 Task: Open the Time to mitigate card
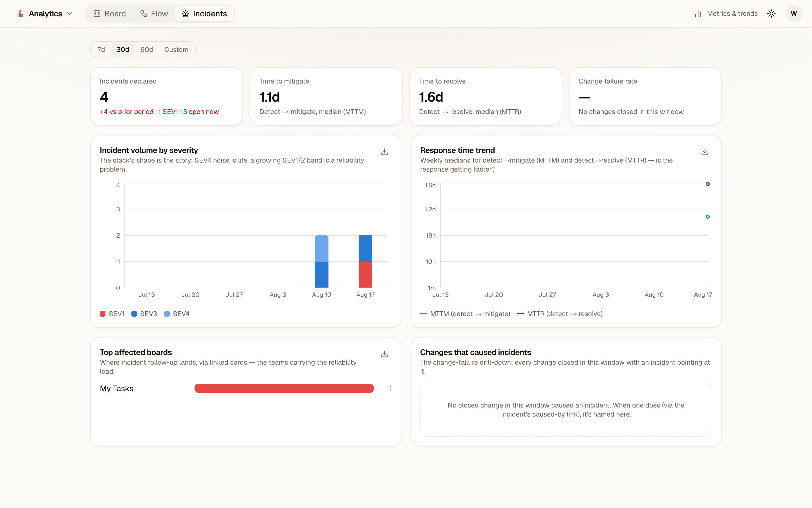coord(326,97)
